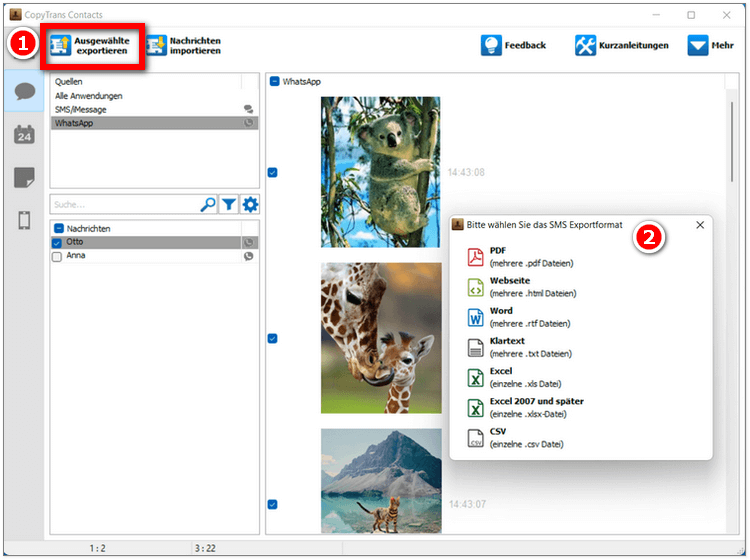Choose the Excel XLS export format

[514, 377]
